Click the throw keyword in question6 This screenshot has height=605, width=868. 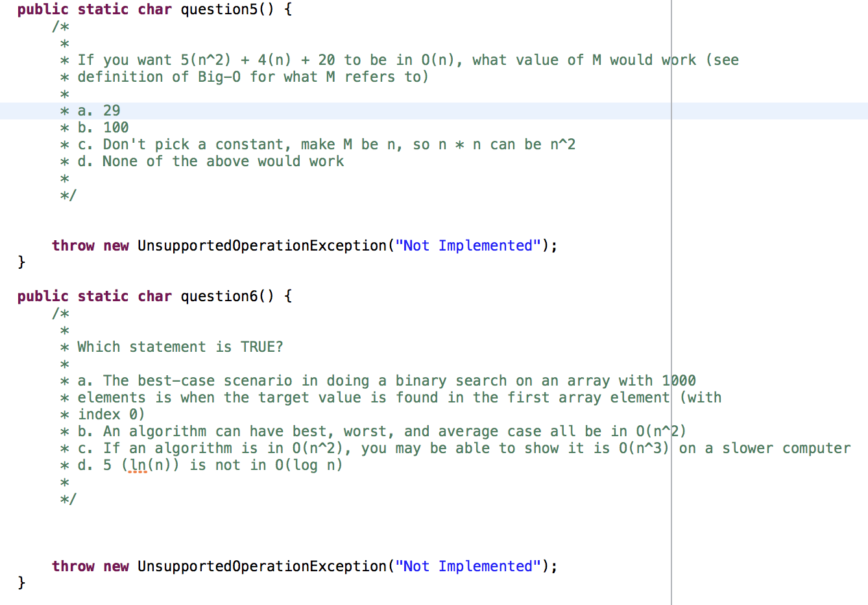click(x=73, y=566)
